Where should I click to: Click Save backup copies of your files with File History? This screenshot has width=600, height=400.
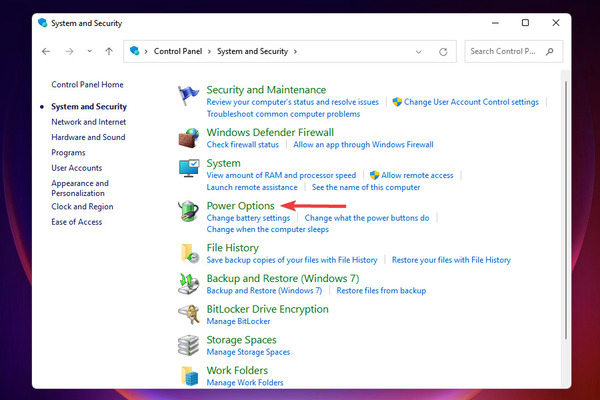coord(292,260)
